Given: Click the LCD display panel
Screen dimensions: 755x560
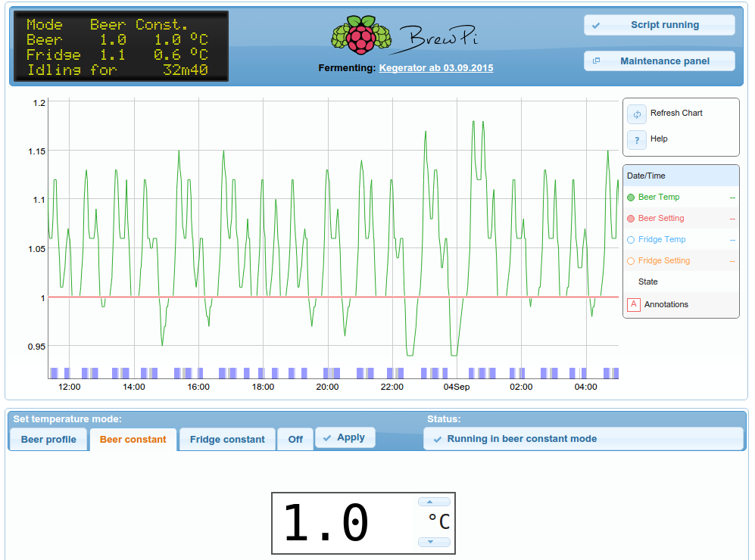Looking at the screenshot, I should click(120, 47).
